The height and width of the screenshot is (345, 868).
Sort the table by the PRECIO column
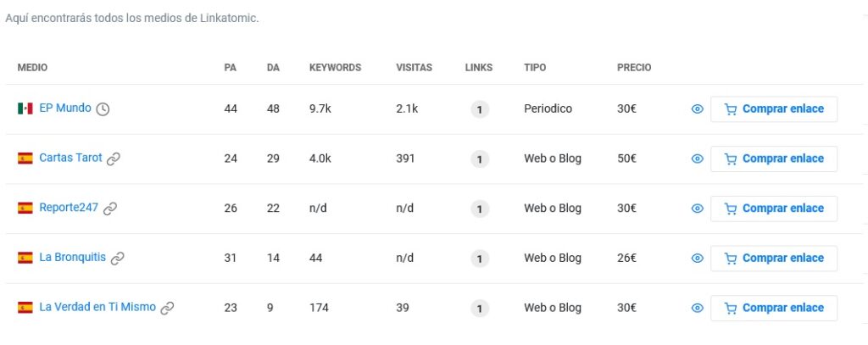coord(634,68)
